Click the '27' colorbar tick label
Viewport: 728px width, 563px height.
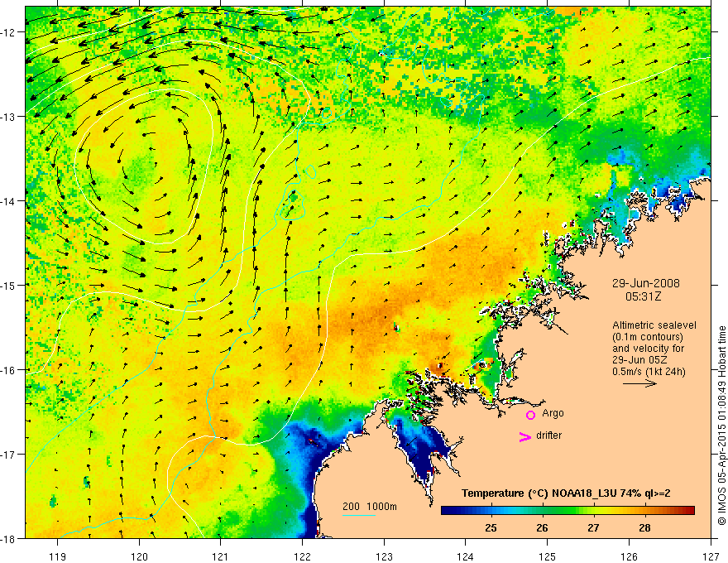(593, 527)
